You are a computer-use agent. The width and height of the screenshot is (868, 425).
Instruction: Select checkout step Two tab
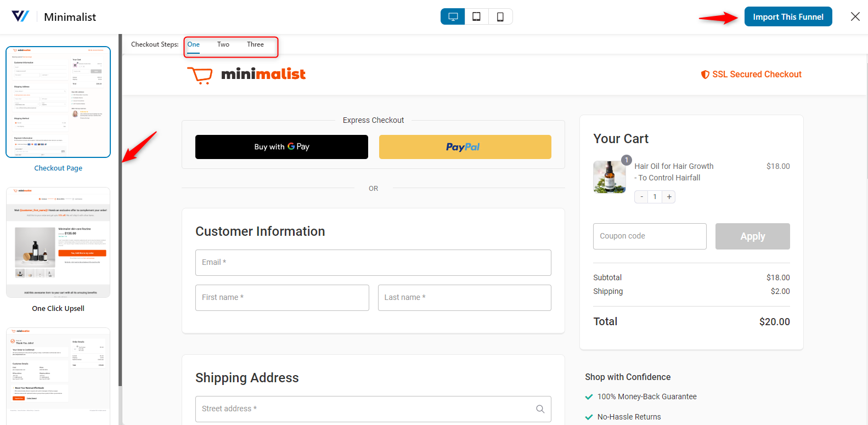pyautogui.click(x=223, y=44)
